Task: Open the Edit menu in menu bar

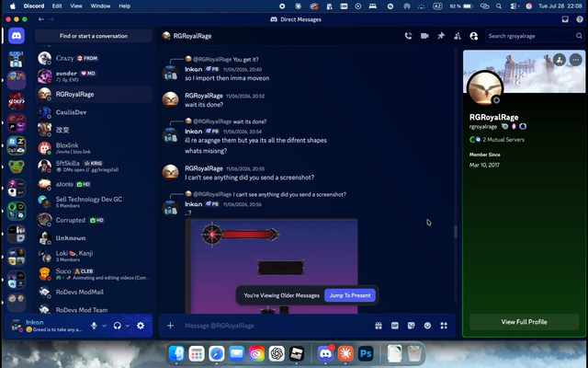Action: (57, 6)
